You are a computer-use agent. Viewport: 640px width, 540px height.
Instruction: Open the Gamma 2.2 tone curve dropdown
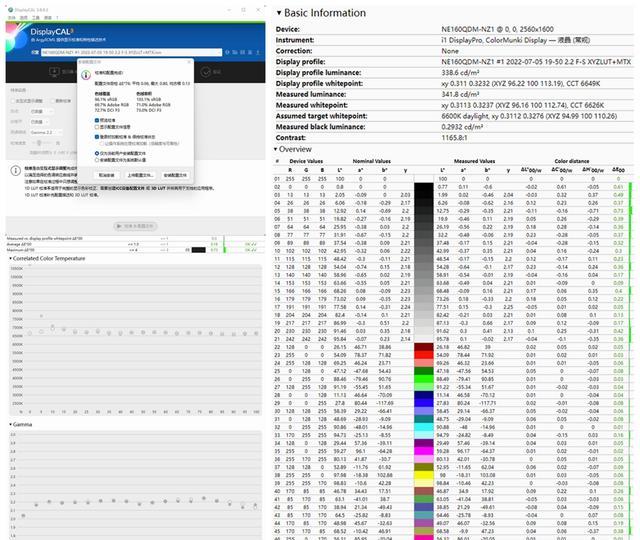point(46,132)
